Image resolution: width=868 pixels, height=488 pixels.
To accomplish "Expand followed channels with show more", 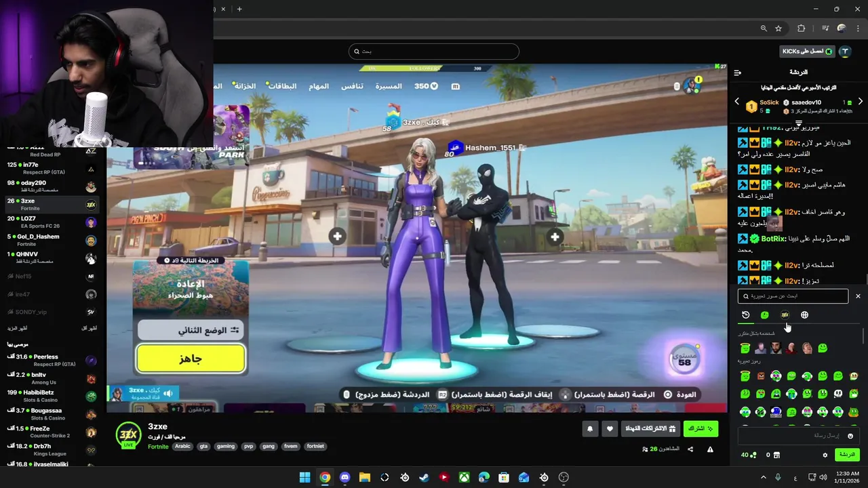I will pos(18,328).
